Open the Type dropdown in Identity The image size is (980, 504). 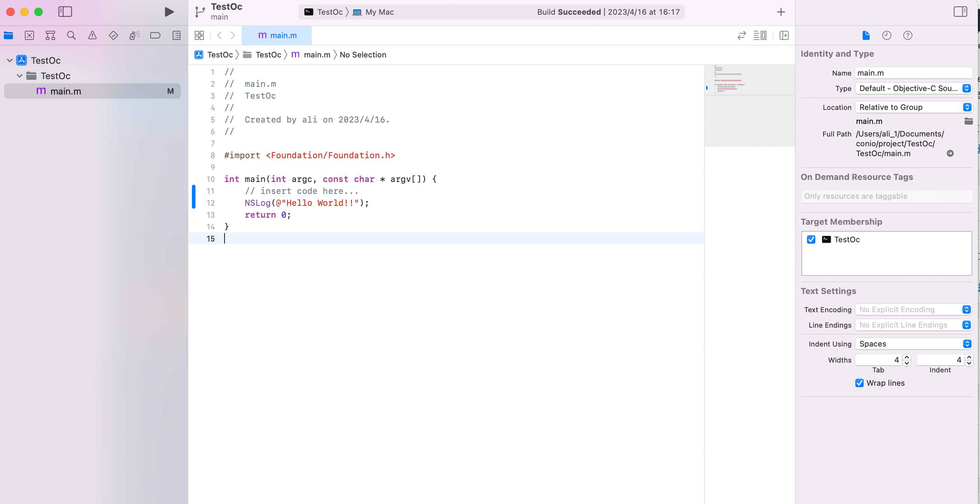point(913,88)
